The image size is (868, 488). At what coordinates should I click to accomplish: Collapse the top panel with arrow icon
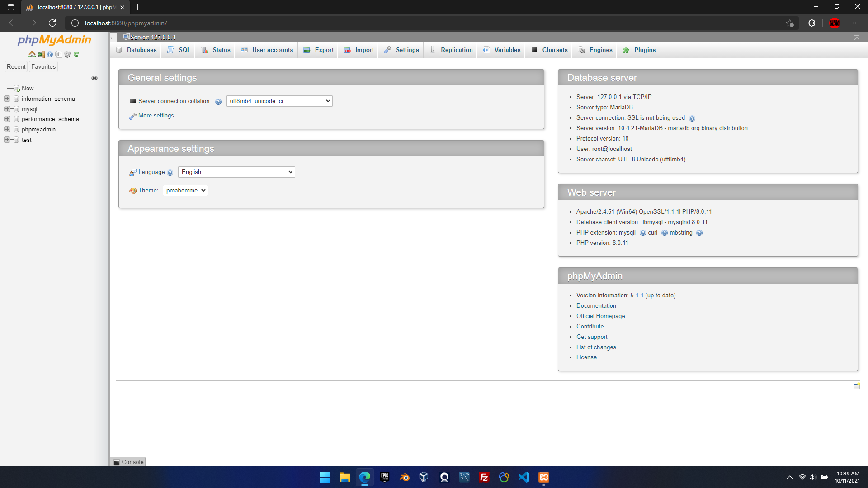click(x=856, y=38)
